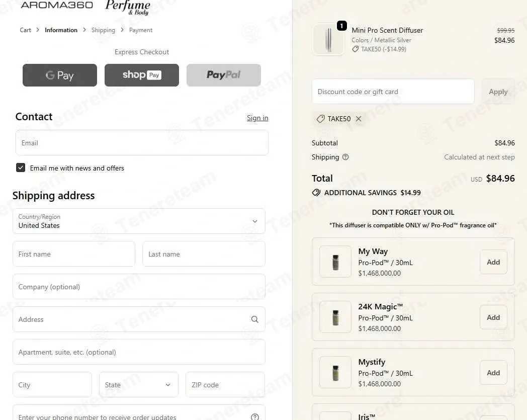Click the City input field
The width and height of the screenshot is (527, 420).
click(52, 384)
